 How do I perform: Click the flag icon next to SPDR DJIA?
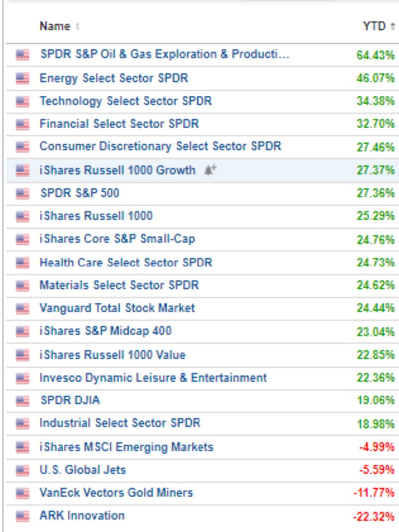(22, 400)
